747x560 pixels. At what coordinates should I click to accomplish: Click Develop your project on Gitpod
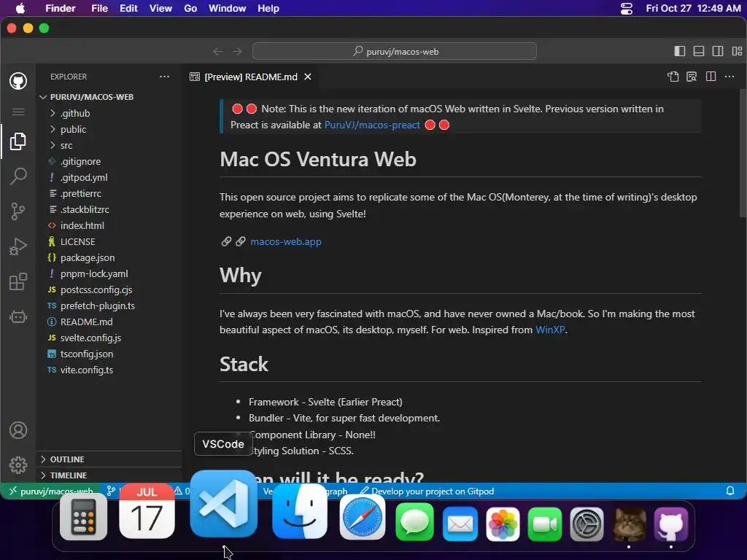click(427, 491)
